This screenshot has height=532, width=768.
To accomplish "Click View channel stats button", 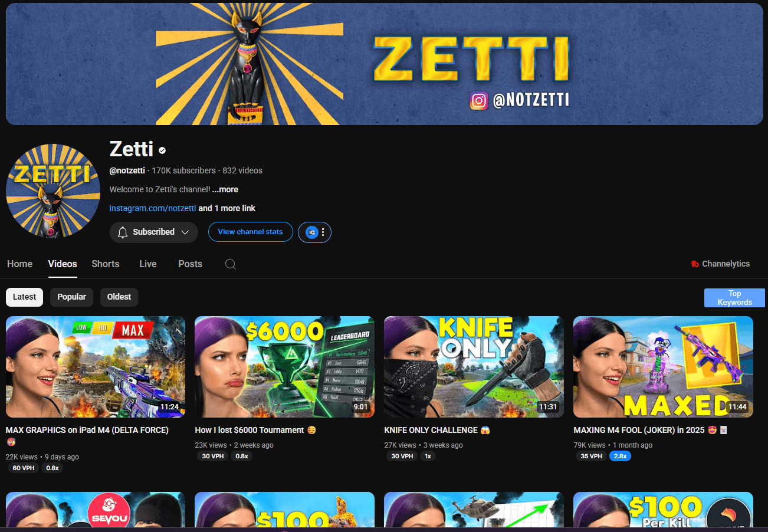I will click(x=250, y=232).
